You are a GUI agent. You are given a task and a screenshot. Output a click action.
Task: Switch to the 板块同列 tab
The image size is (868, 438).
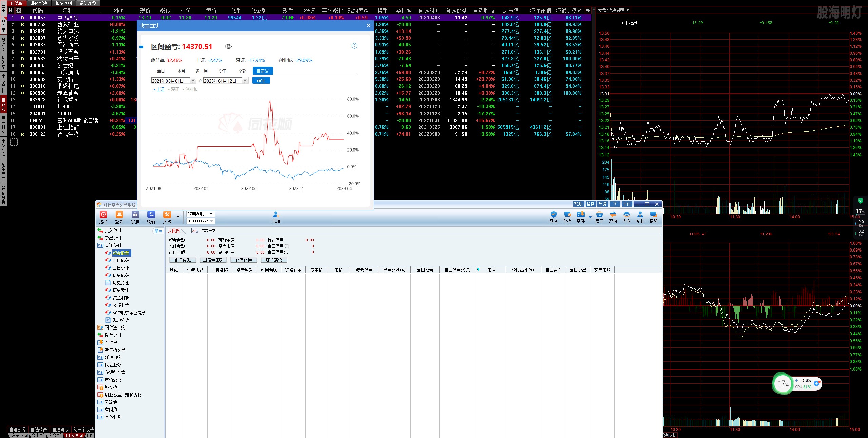coord(63,3)
